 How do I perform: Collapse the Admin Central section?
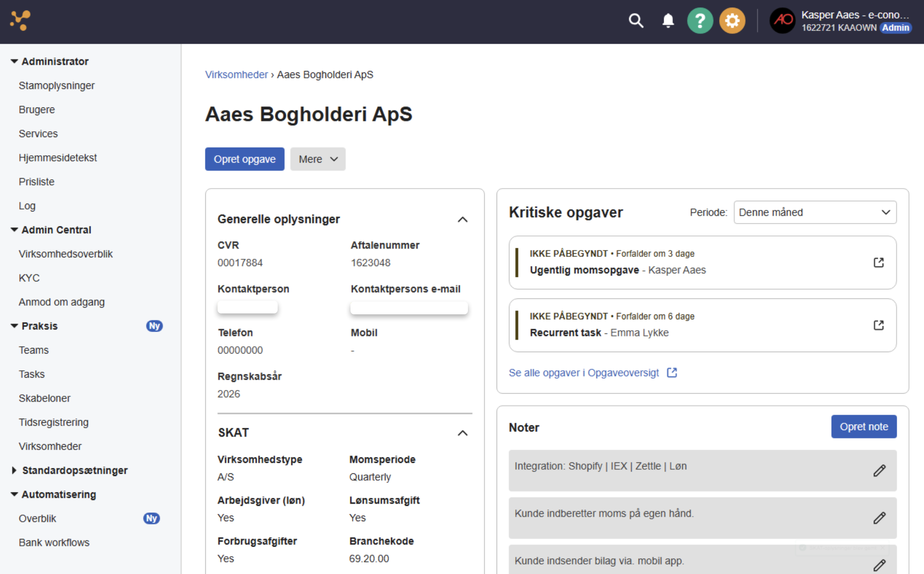tap(14, 230)
